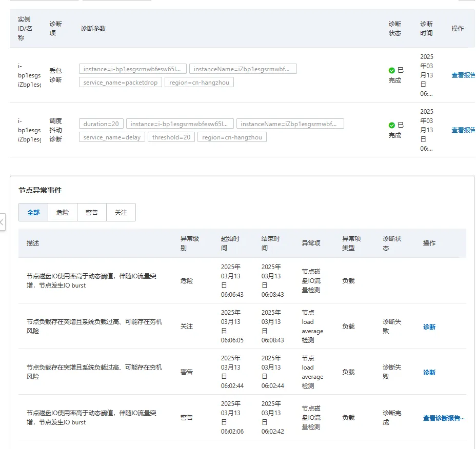Image resolution: width=476 pixels, height=449 pixels.
Task: Click 调度抖动诊断 diagnosis item text
Action: click(55, 130)
